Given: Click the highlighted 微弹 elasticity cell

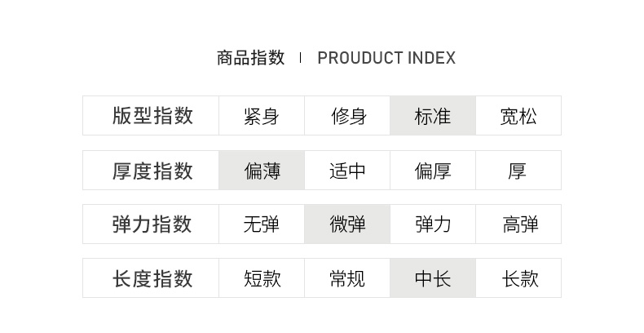Looking at the screenshot, I should tap(347, 224).
